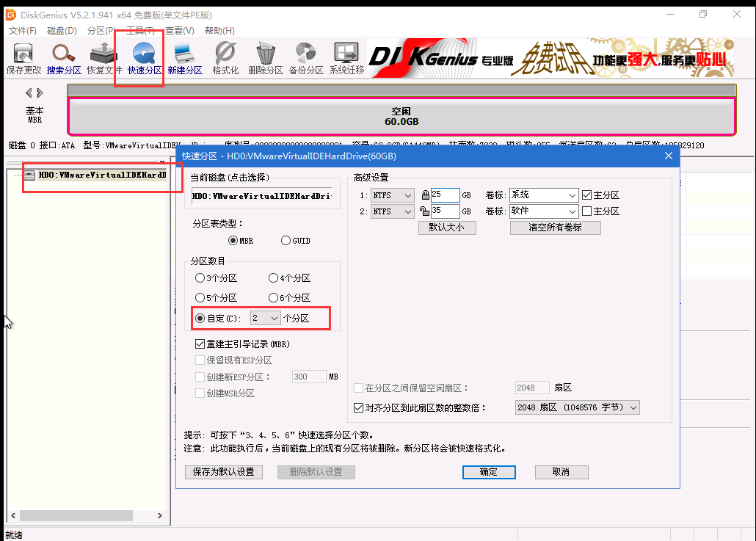Launch the Recover Files (恢复文件) tool
756x541 pixels.
coord(104,58)
